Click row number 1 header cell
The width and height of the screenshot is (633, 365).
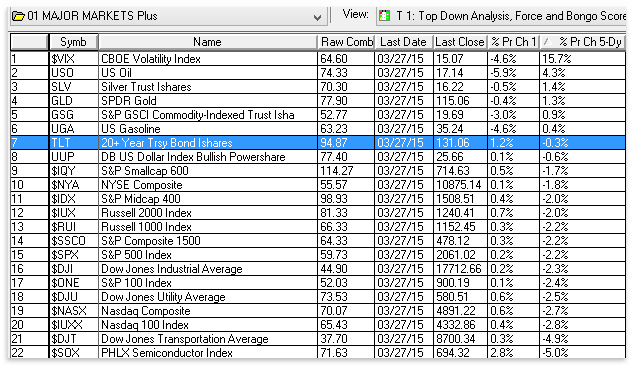(x=29, y=59)
